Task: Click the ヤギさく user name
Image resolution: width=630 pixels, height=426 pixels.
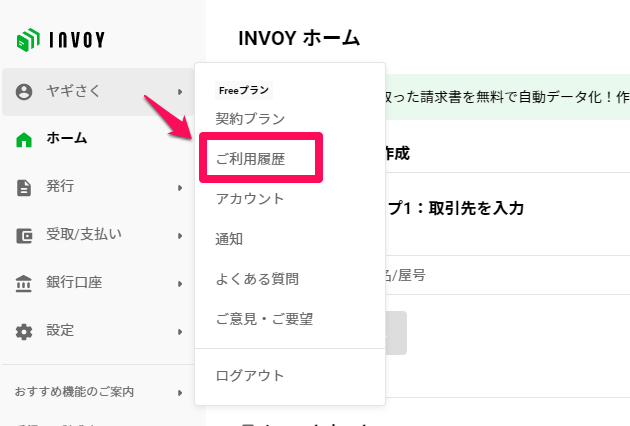Action: [73, 91]
